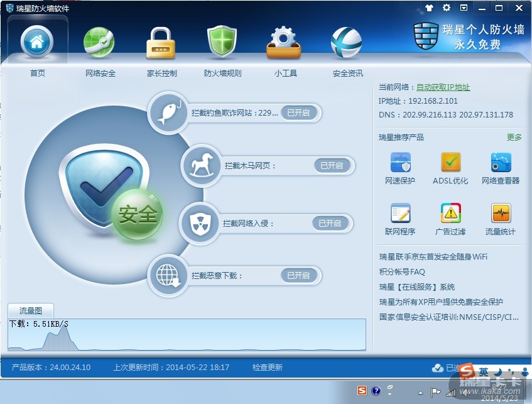Click 下载：5.51KB/S speed text
This screenshot has width=532, height=404.
tap(39, 324)
